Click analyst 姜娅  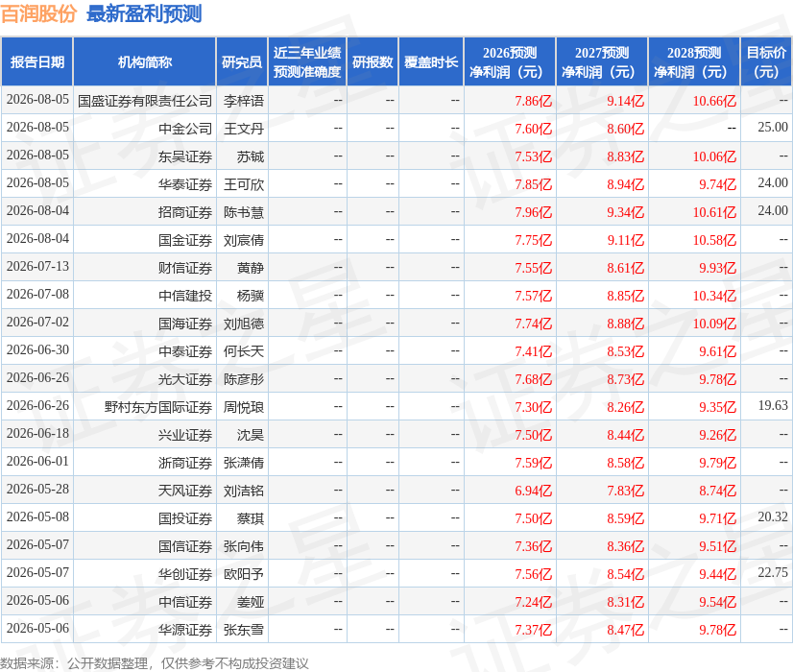click(251, 602)
